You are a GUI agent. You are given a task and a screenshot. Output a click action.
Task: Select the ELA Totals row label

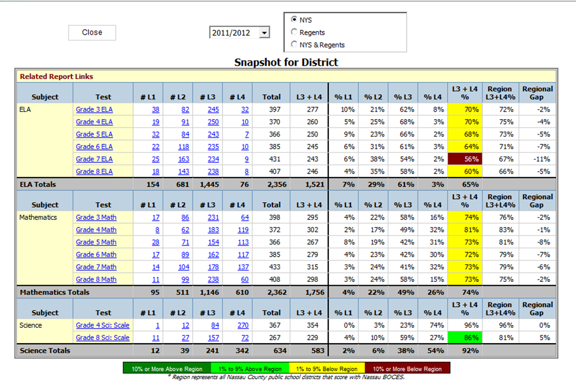38,185
